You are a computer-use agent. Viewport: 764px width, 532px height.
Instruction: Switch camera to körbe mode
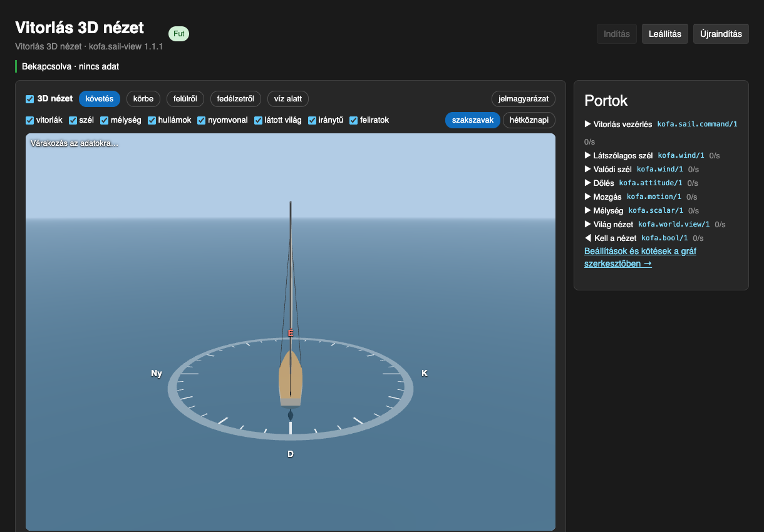coord(143,99)
